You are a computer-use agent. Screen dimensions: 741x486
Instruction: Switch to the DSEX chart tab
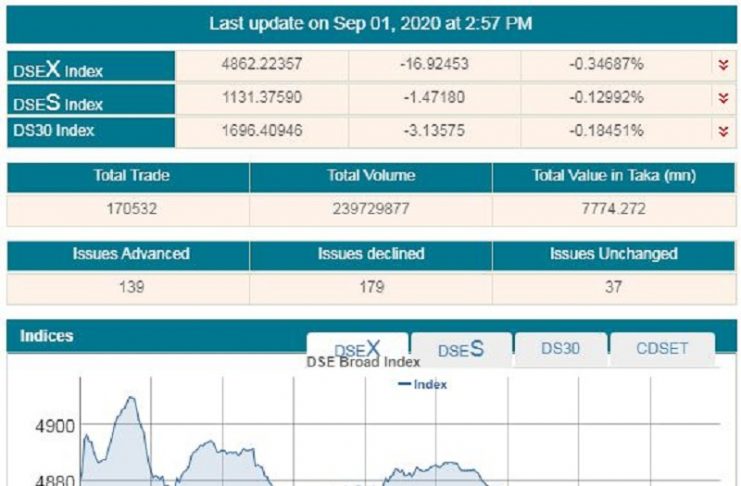point(357,350)
